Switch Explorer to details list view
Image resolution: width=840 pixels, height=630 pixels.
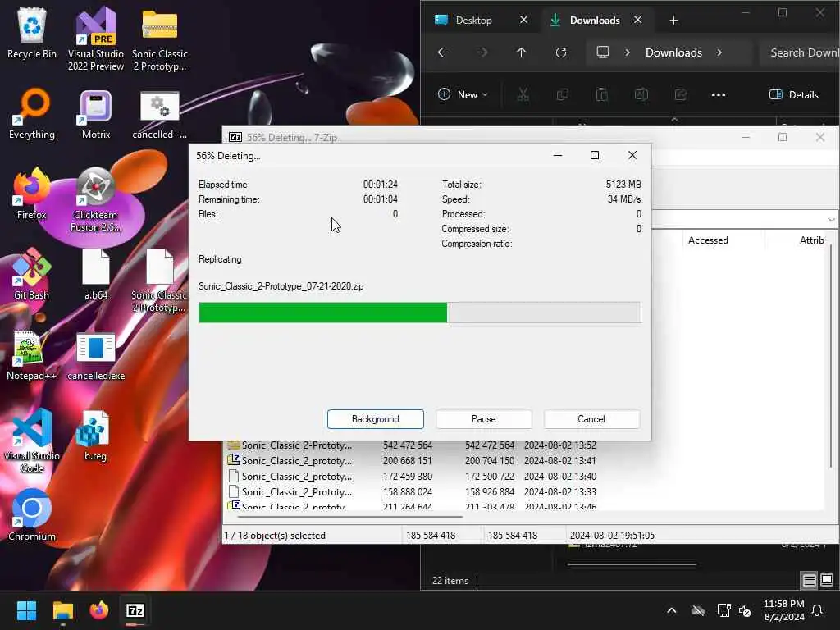809,580
